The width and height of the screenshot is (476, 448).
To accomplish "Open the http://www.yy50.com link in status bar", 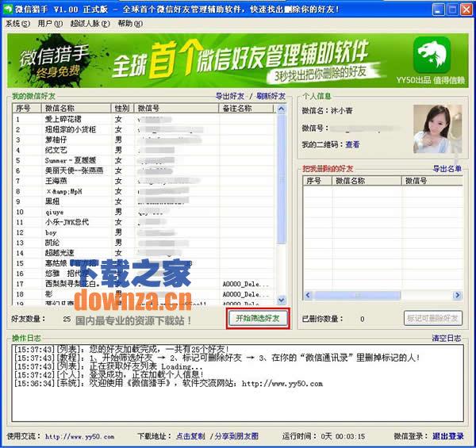I will click(x=80, y=437).
